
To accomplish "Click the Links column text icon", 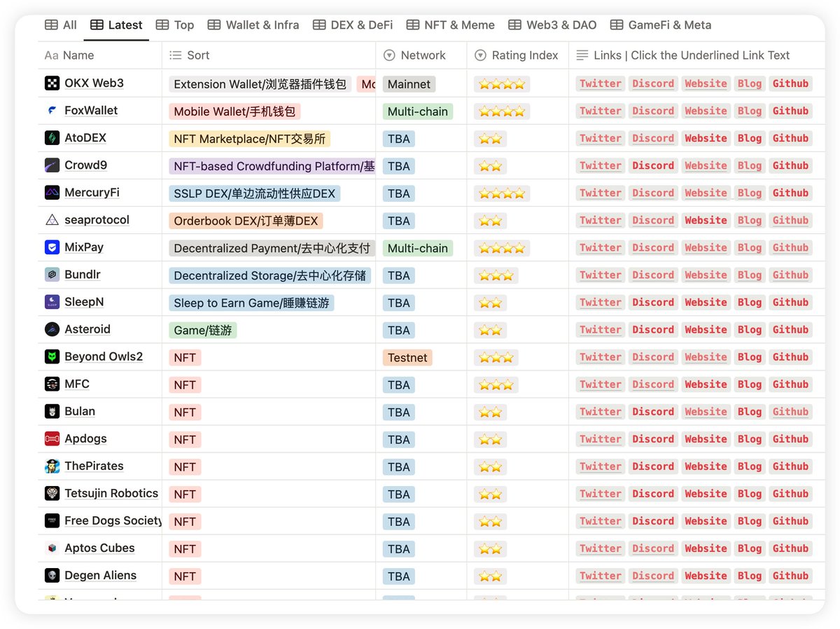I will pos(582,55).
